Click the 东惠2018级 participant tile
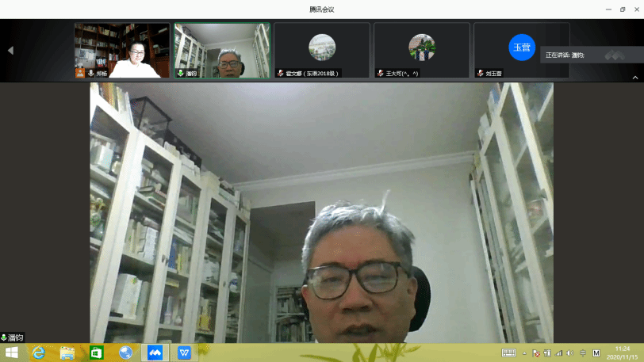644x362 pixels. 322,50
